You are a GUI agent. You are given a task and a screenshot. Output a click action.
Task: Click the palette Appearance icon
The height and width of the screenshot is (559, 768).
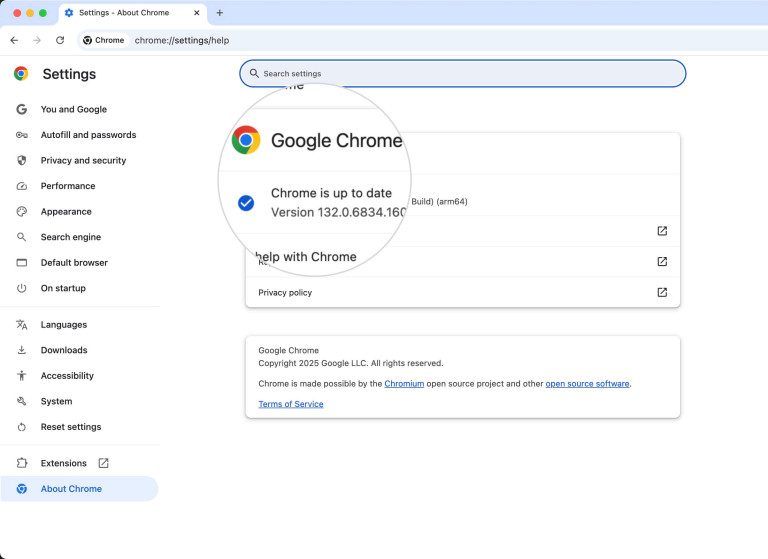pyautogui.click(x=22, y=212)
